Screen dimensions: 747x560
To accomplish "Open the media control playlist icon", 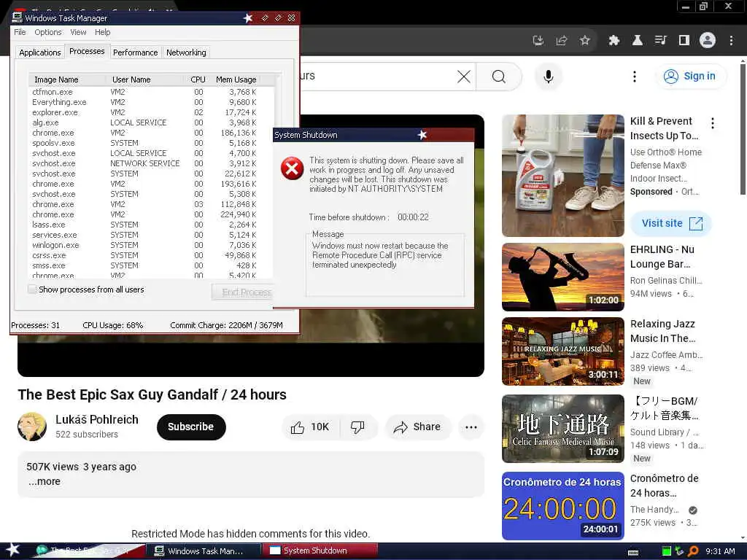I will coord(660,41).
